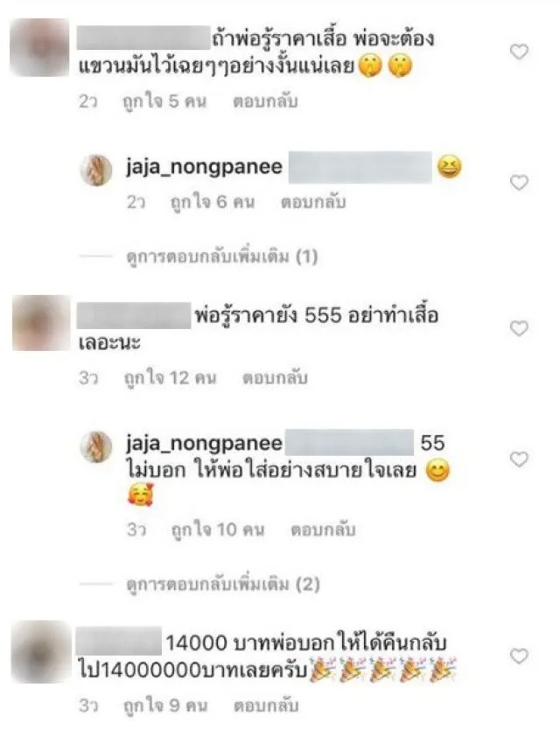Viewport: 560px width, 736px height.
Task: View ถูกใจ 9 คน likes list
Action: (165, 705)
